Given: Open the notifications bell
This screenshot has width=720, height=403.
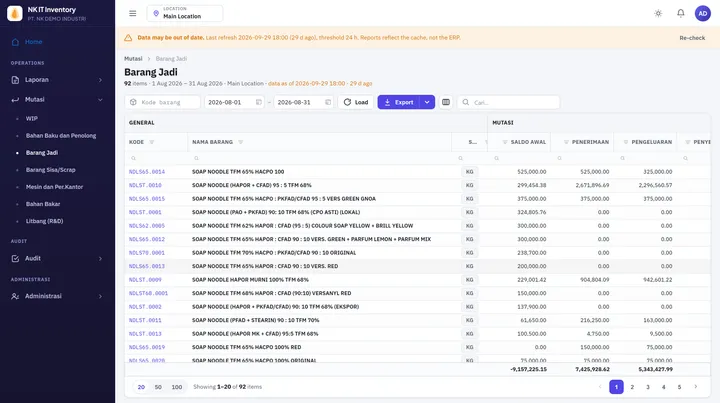Looking at the screenshot, I should coord(681,13).
